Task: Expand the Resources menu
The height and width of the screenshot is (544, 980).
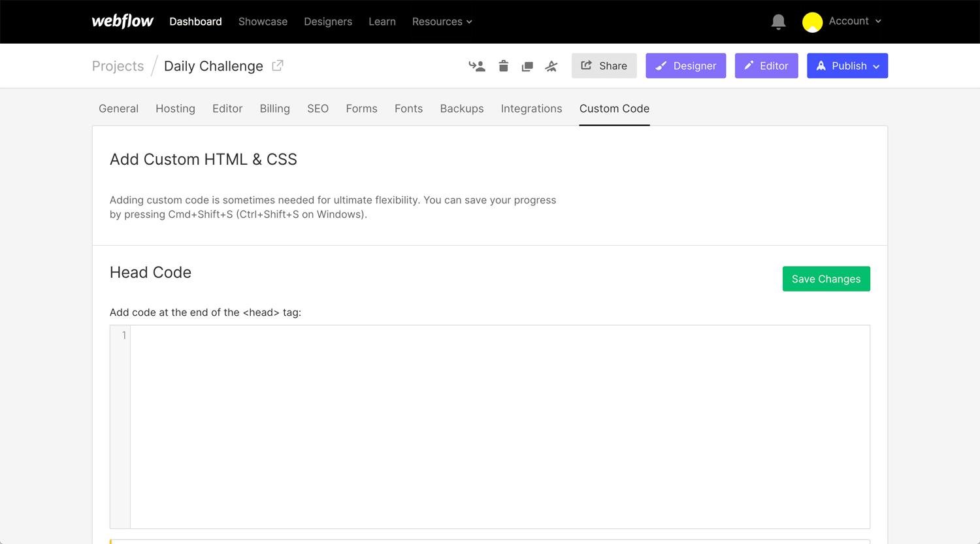Action: point(442,22)
